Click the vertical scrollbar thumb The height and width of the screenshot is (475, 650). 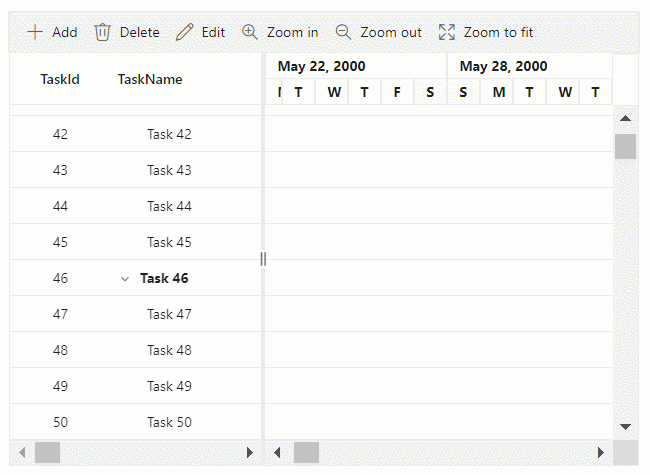pos(625,147)
